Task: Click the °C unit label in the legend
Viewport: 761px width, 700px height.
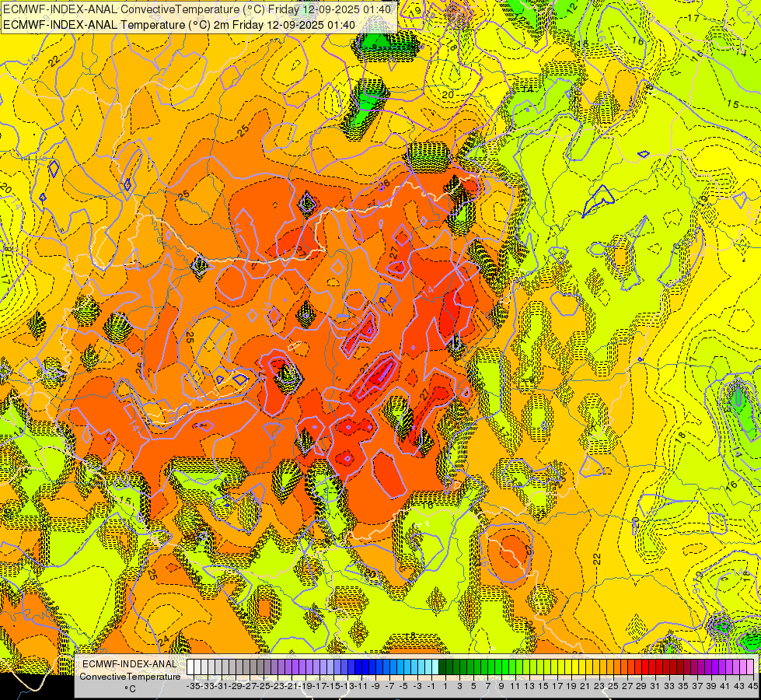Action: tap(130, 689)
